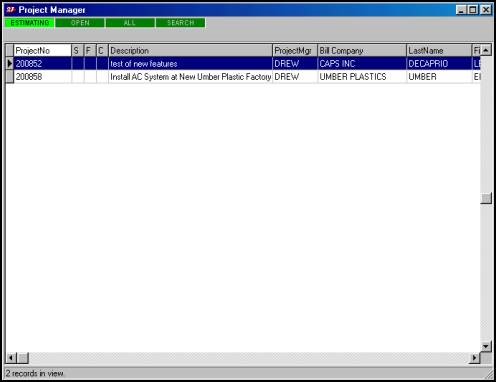Viewport: 496px width, 382px height.
Task: Click DREW manager in row 200858
Action: [295, 77]
